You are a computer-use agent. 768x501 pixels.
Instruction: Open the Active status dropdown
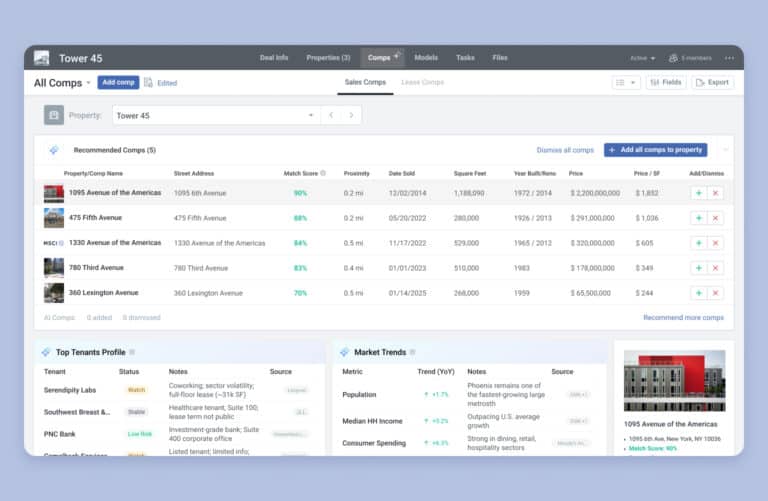641,58
